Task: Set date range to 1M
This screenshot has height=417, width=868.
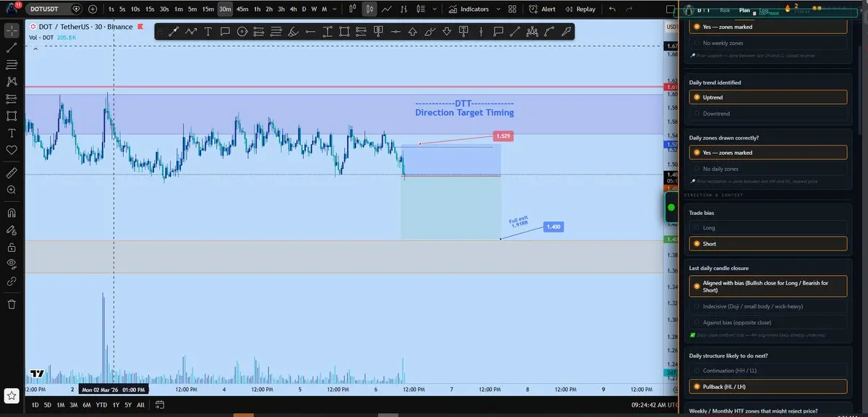Action: pyautogui.click(x=61, y=405)
